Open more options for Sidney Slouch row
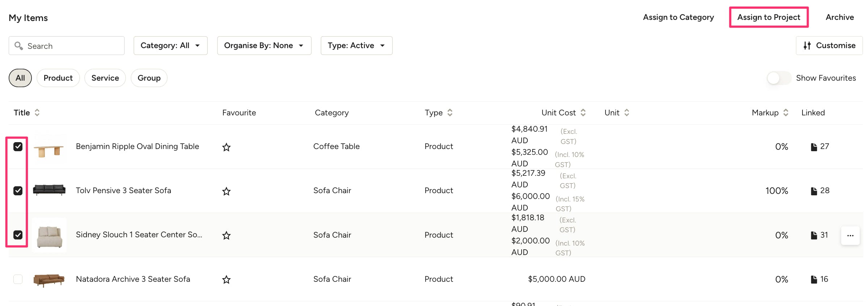The image size is (868, 306). click(850, 235)
